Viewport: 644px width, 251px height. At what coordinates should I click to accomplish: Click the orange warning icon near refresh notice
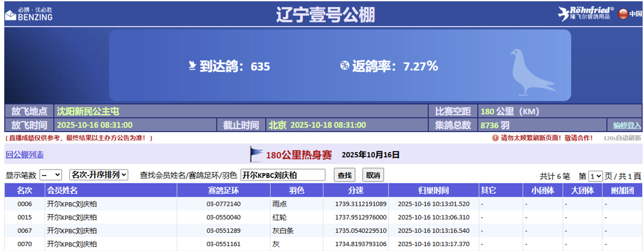(x=494, y=138)
